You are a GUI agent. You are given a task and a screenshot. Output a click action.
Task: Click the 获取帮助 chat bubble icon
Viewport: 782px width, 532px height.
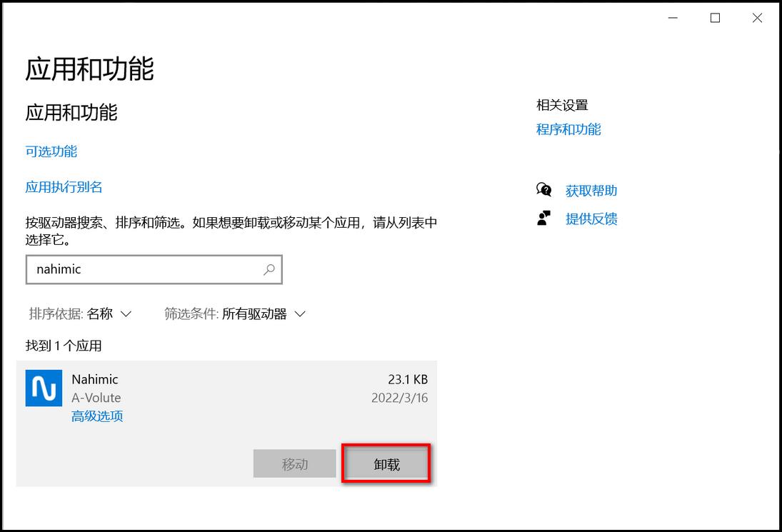544,190
